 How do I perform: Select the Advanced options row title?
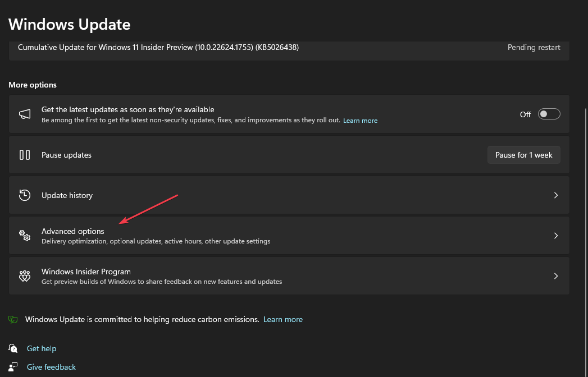[73, 231]
